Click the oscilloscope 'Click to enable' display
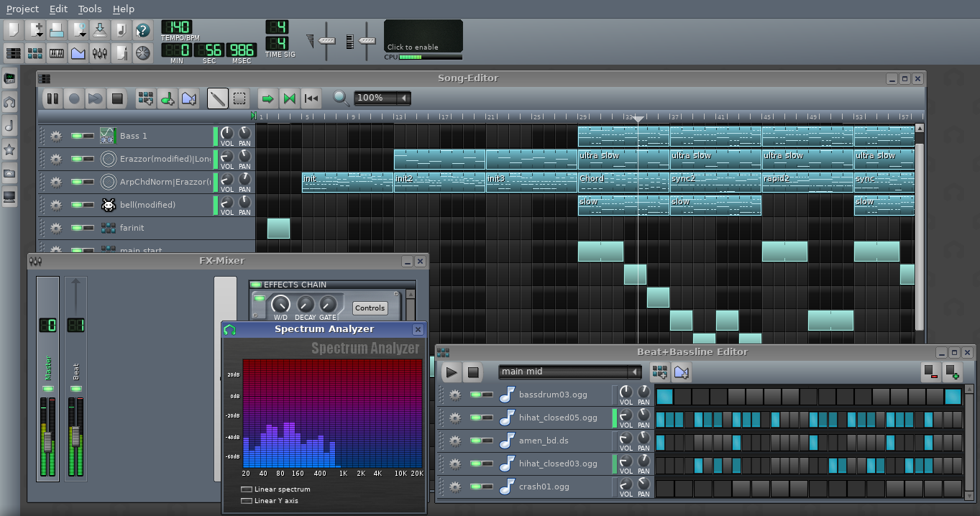980x516 pixels. 423,36
